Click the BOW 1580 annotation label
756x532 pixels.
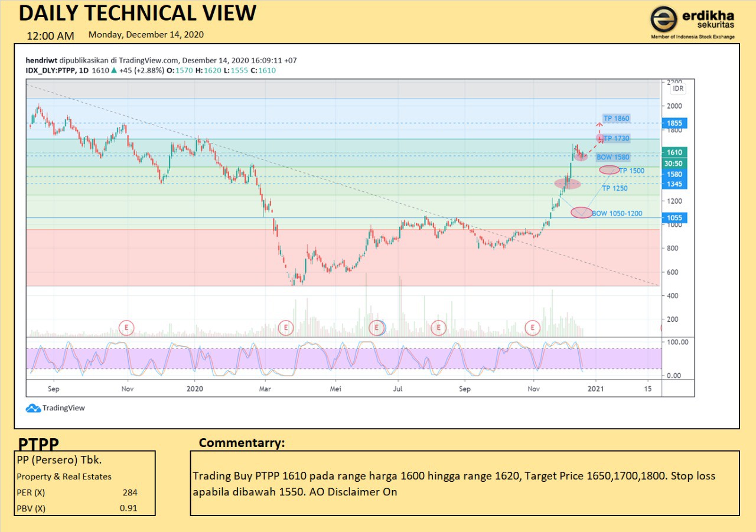[612, 158]
